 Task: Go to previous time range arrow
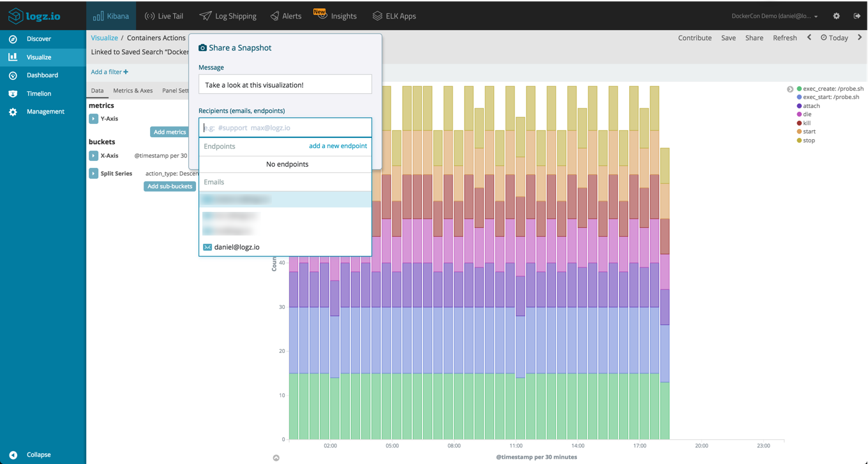coord(809,38)
